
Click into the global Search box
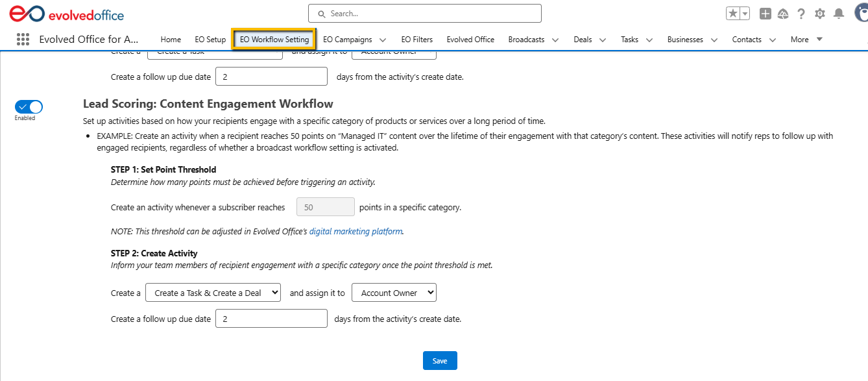[x=425, y=14]
